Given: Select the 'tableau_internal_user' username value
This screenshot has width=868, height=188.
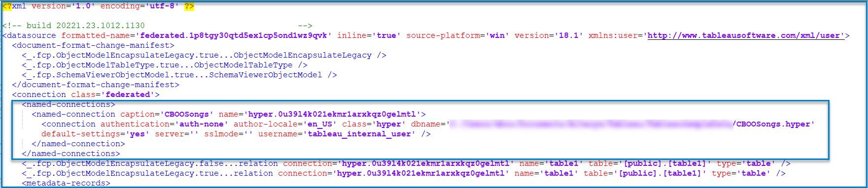Looking at the screenshot, I should coord(359,134).
